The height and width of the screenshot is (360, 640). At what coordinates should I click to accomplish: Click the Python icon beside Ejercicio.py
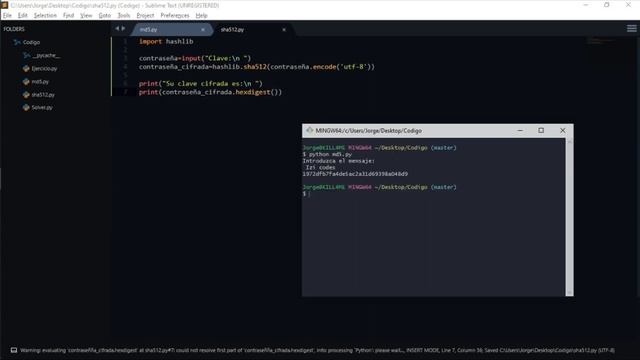[x=26, y=69]
